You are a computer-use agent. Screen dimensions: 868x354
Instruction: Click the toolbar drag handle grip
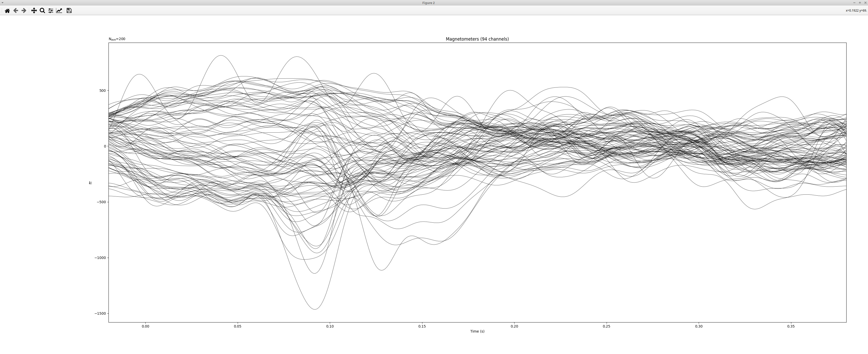click(2, 11)
